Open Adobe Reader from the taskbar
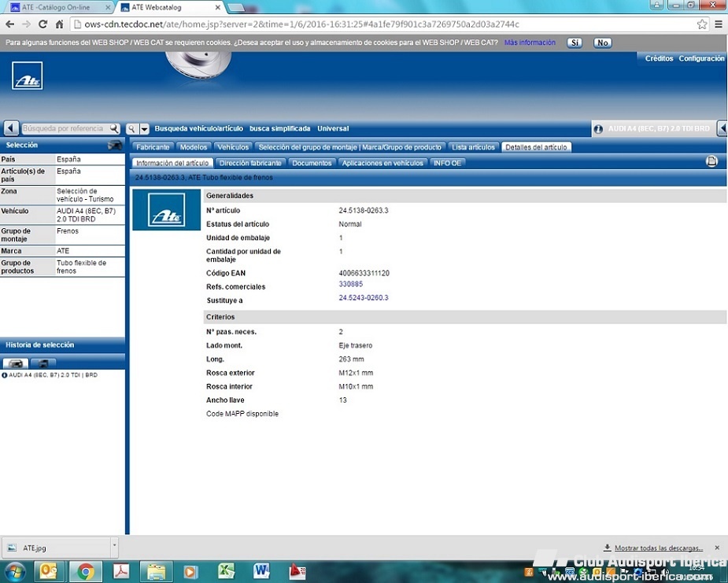Image resolution: width=728 pixels, height=583 pixels. [x=120, y=572]
